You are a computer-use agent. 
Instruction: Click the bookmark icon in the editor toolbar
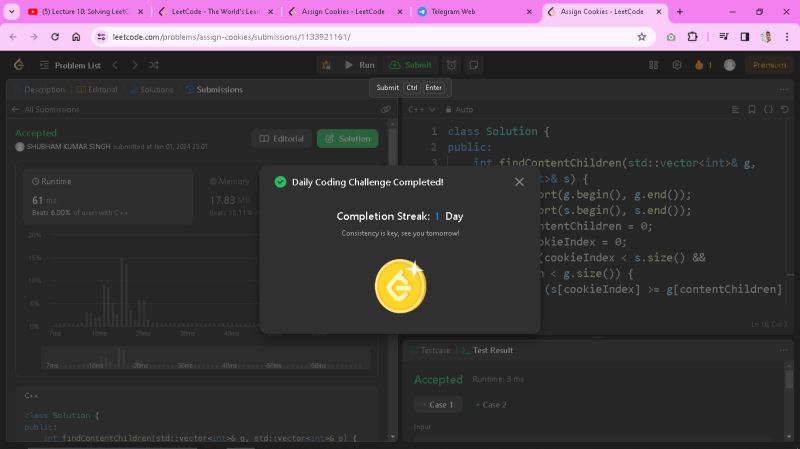click(x=752, y=109)
